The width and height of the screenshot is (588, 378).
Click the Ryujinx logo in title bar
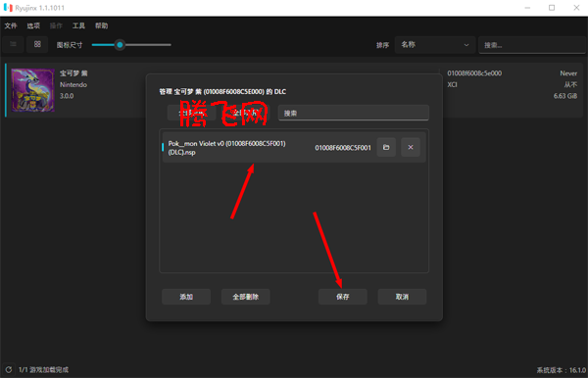[8, 8]
